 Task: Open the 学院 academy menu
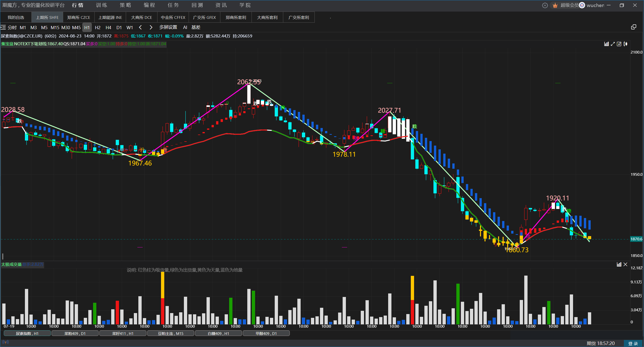point(245,5)
